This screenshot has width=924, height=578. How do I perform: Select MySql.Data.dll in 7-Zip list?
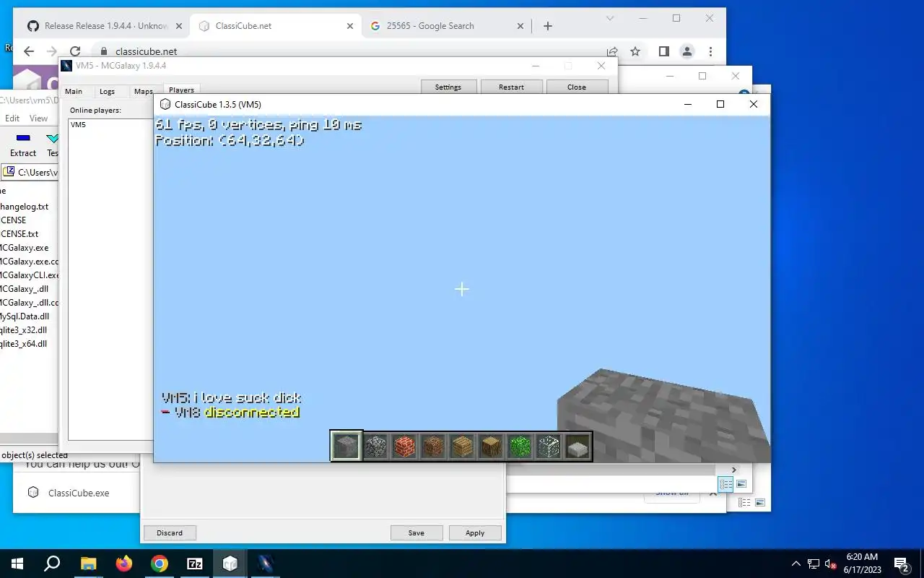tap(25, 316)
